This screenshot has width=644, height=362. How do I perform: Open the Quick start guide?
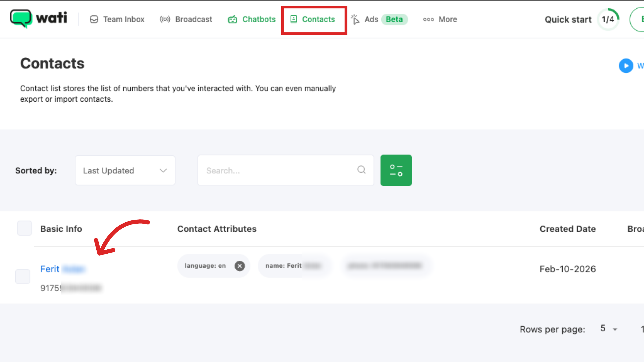click(x=568, y=20)
